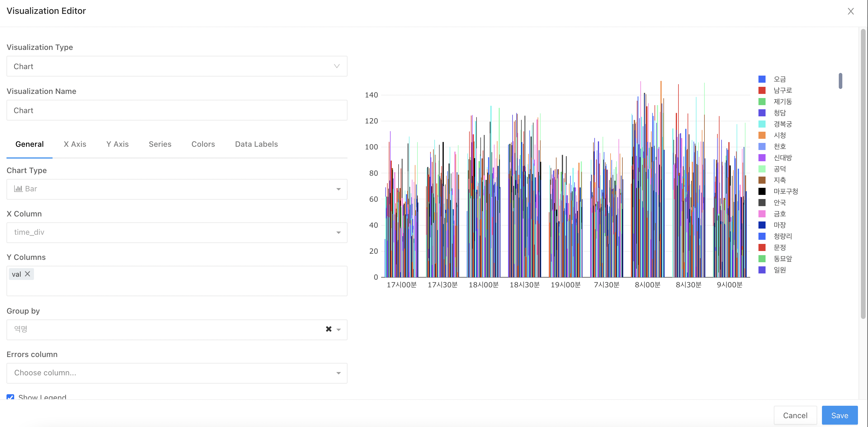This screenshot has width=868, height=427.
Task: Open the Errors column dropdown
Action: [177, 373]
